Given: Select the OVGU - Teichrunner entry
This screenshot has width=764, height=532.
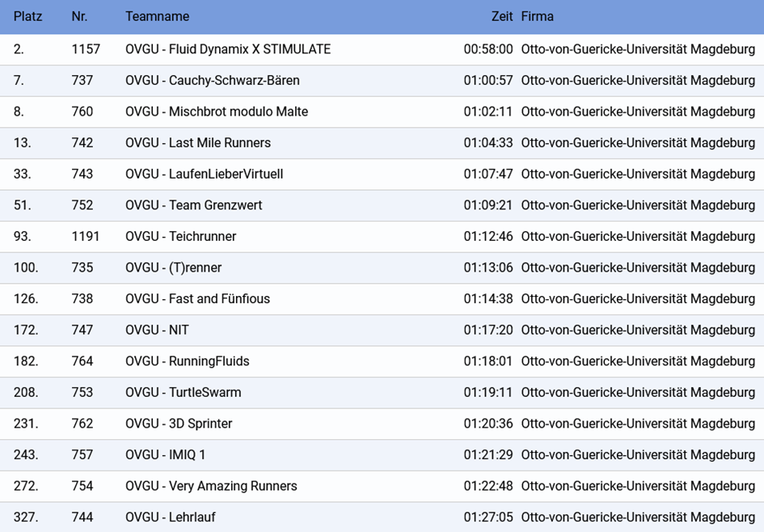Looking at the screenshot, I should tap(382, 236).
